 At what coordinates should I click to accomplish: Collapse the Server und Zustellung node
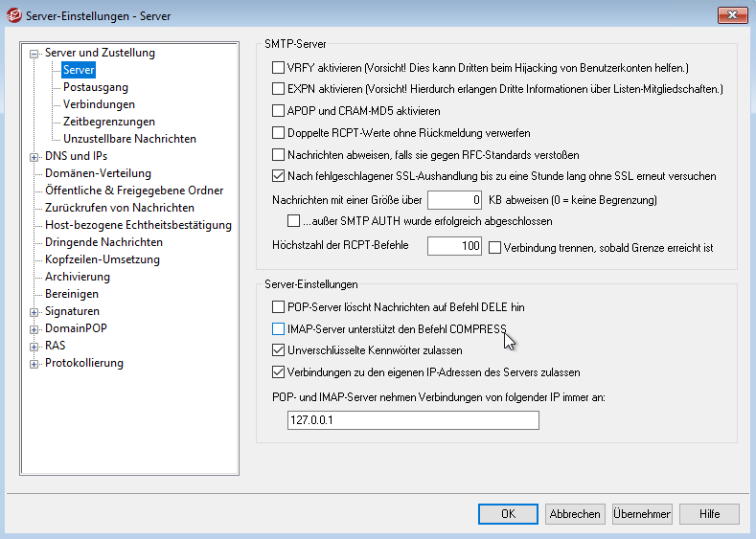tap(35, 54)
